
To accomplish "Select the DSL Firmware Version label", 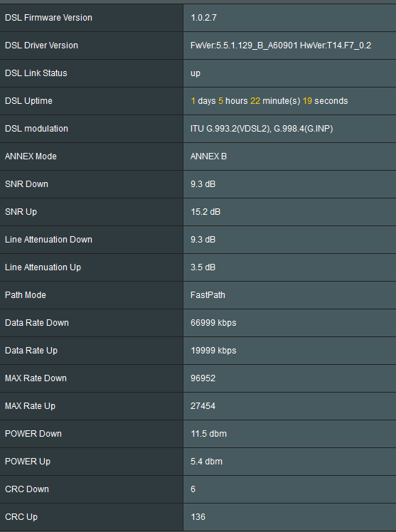I will (48, 18).
